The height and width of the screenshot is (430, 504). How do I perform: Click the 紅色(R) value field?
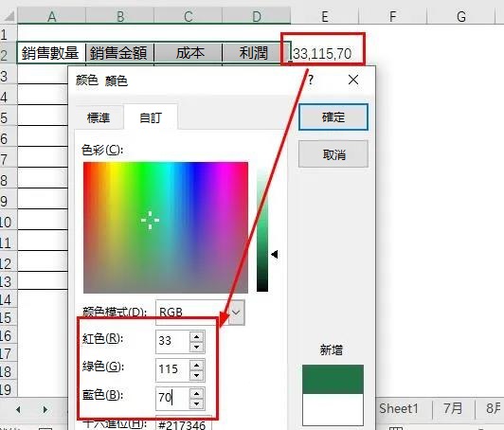click(x=172, y=341)
